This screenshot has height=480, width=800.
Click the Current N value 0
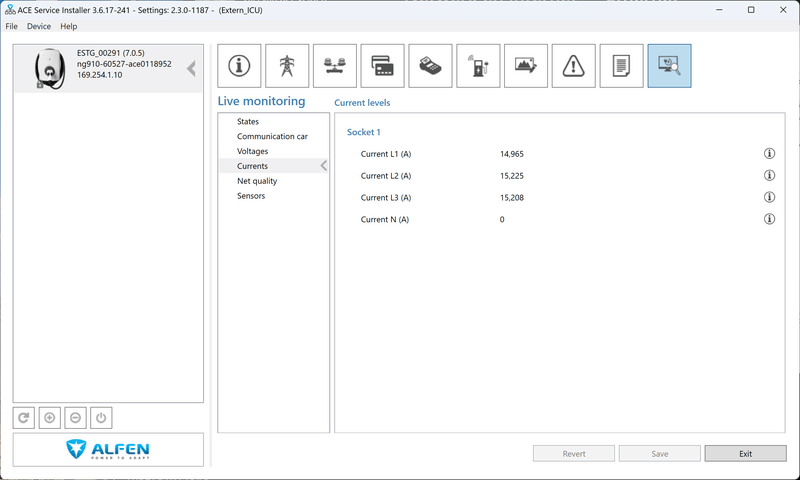[502, 219]
